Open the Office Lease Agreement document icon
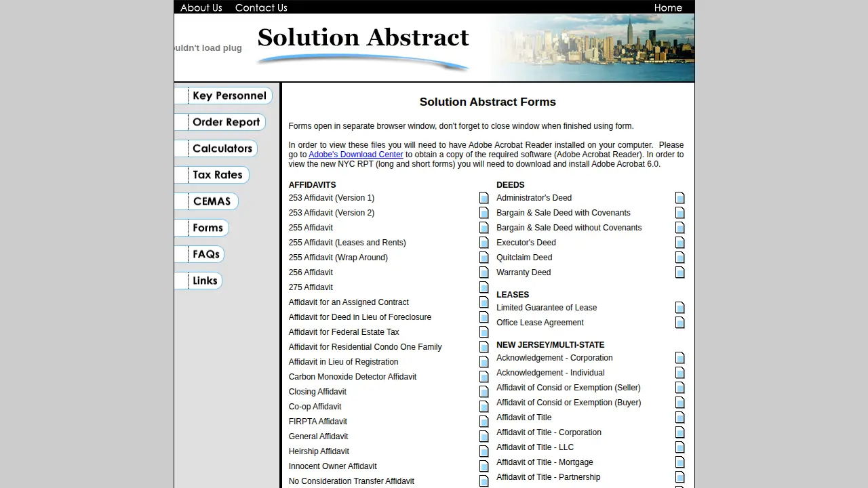The image size is (868, 488). click(680, 323)
